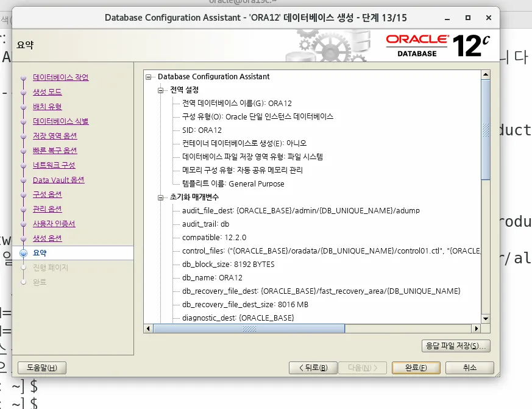Select the SID: ORA12 row
Screen dimensions: 532x409
tap(202, 130)
